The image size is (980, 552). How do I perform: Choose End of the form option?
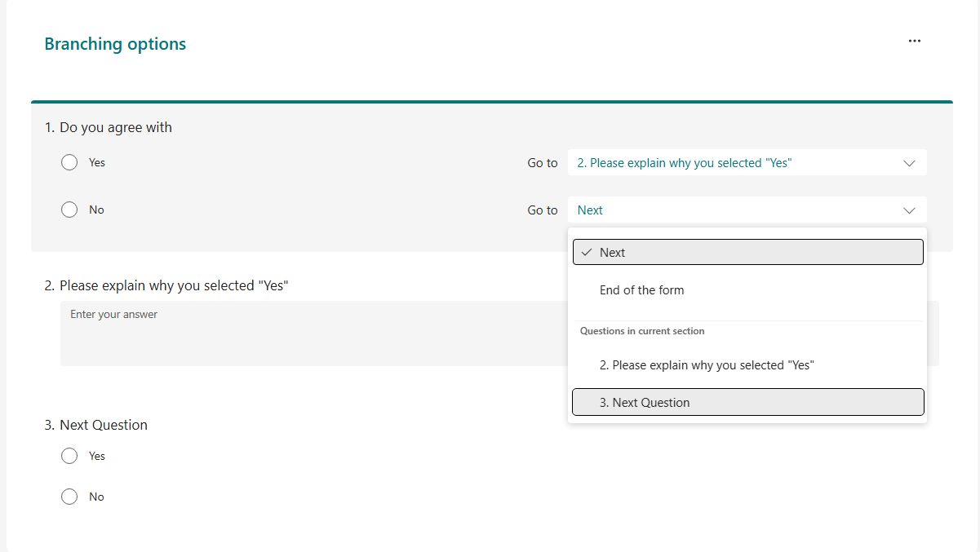point(748,290)
